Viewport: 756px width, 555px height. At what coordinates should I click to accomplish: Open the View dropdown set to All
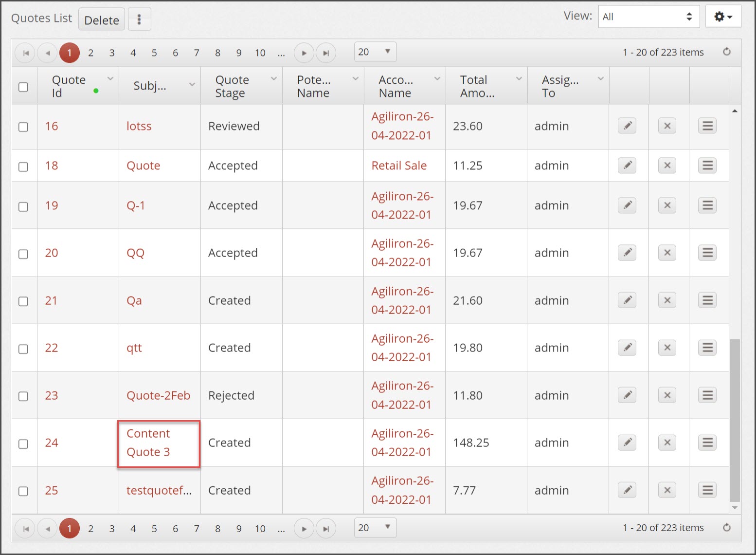point(648,17)
